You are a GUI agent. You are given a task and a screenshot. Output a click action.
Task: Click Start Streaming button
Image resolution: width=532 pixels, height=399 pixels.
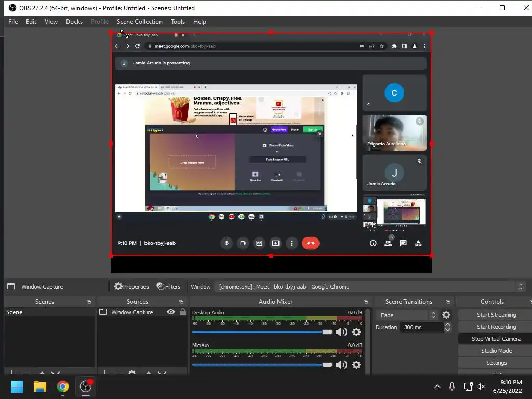(x=496, y=315)
